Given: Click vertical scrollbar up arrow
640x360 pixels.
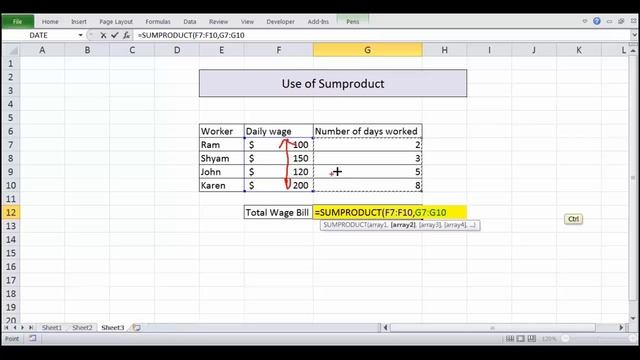Looking at the screenshot, I should tap(633, 51).
